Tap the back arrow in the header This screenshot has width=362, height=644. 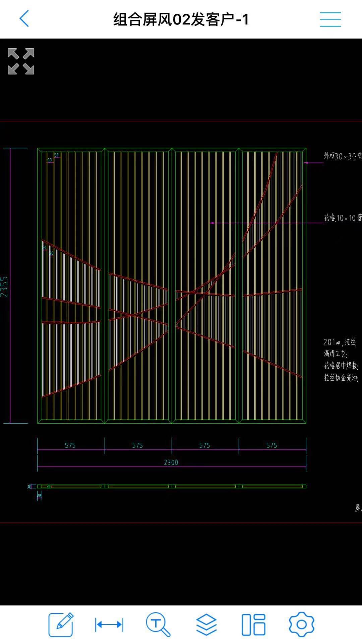[24, 18]
